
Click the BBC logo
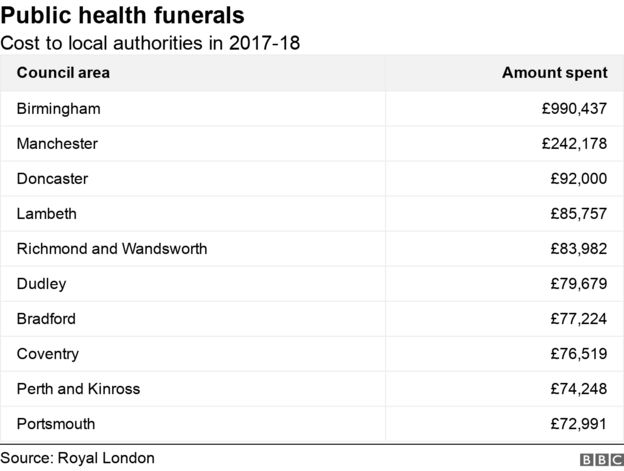602,459
